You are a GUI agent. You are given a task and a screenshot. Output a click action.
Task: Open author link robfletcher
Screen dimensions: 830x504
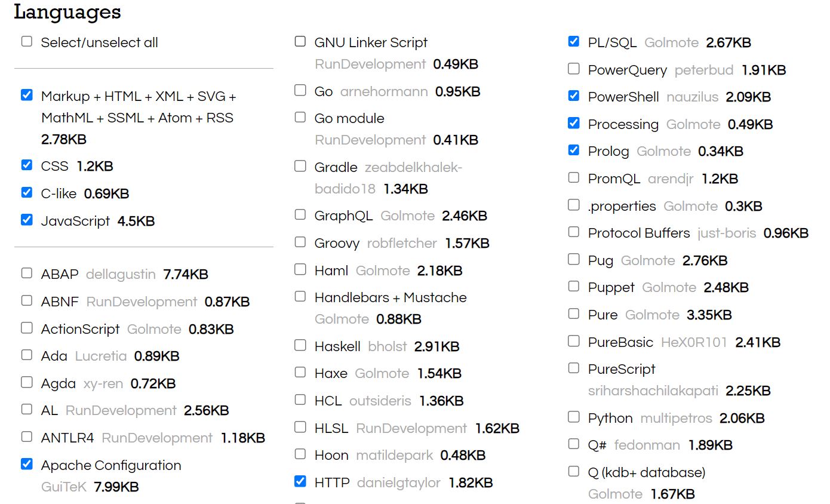pyautogui.click(x=402, y=244)
